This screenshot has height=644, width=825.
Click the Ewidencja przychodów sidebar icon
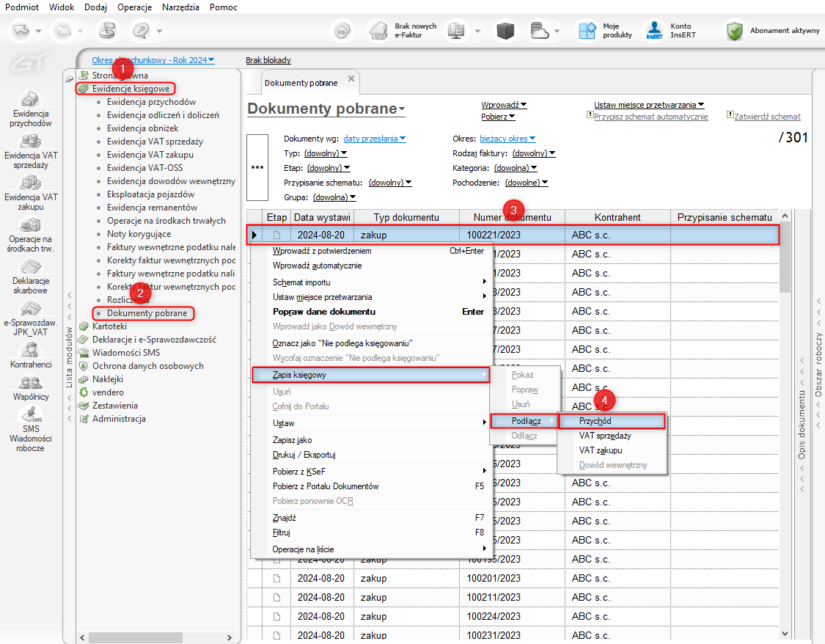(x=30, y=100)
